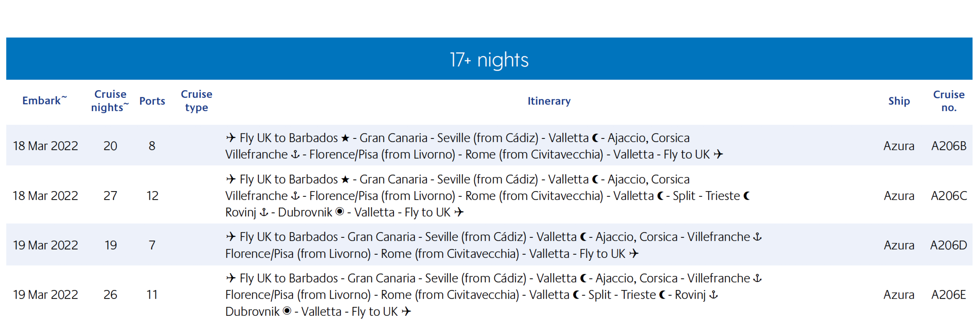This screenshot has height=321, width=980.
Task: Click the airplane icon before first Fly UK to Barbados
Action: click(x=230, y=137)
